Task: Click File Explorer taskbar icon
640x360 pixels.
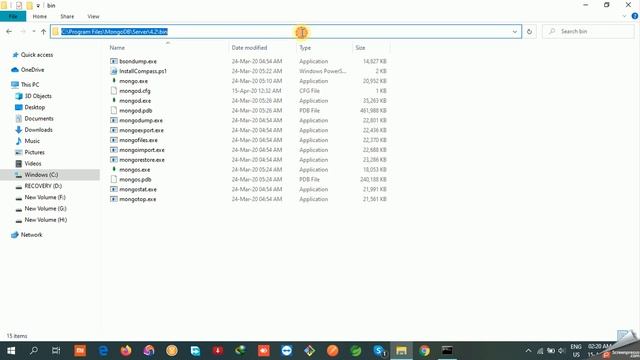Action: coord(402,351)
